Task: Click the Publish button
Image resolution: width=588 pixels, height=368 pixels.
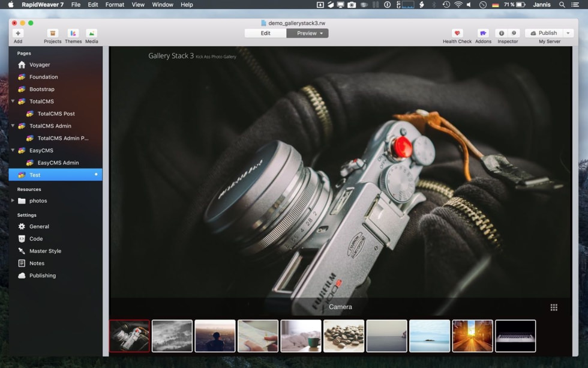Action: [x=544, y=33]
